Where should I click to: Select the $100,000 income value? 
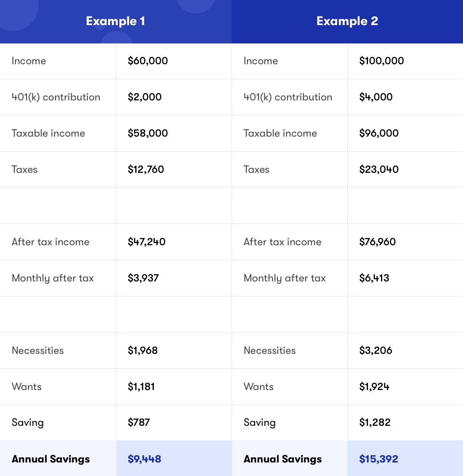(381, 61)
